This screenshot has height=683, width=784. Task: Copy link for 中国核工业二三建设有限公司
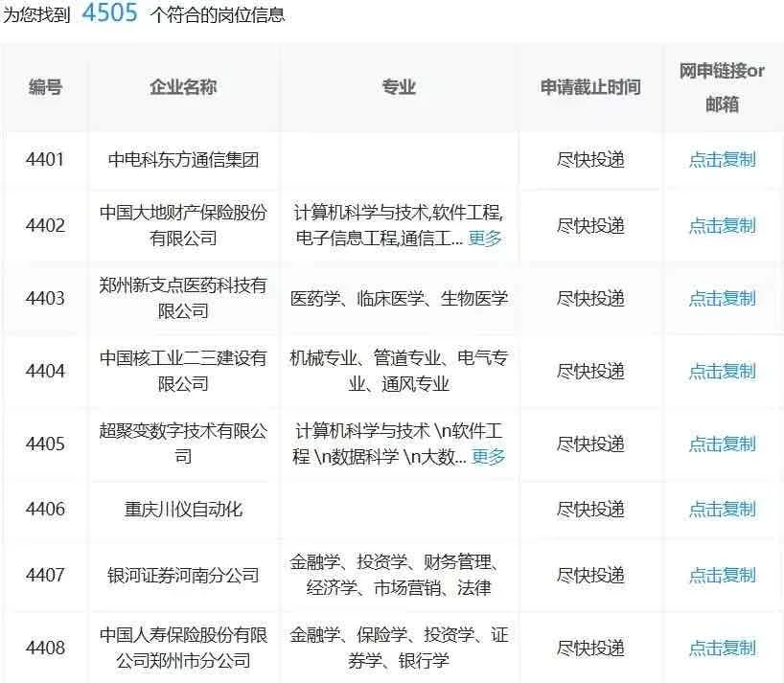722,372
